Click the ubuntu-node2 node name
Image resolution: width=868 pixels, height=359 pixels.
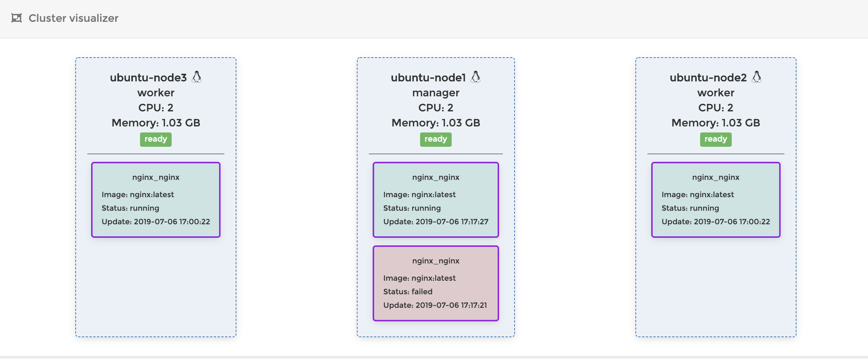coord(708,78)
